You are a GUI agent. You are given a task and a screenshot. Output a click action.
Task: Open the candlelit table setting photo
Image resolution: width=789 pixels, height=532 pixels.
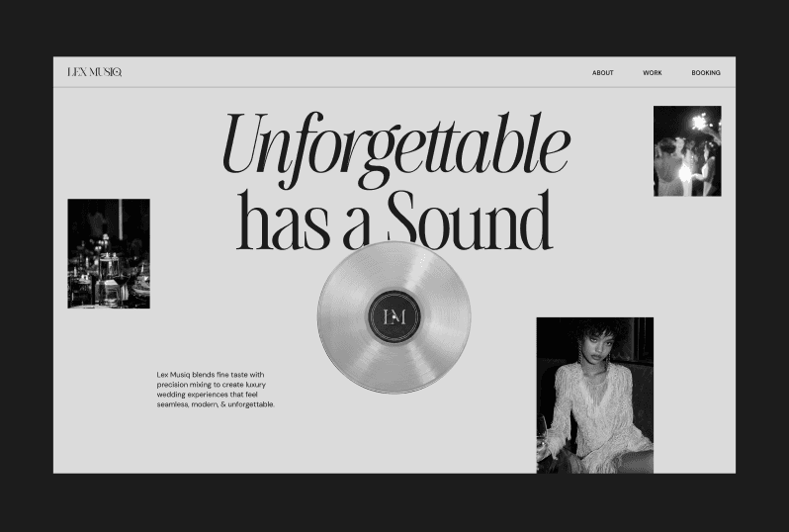pos(108,253)
